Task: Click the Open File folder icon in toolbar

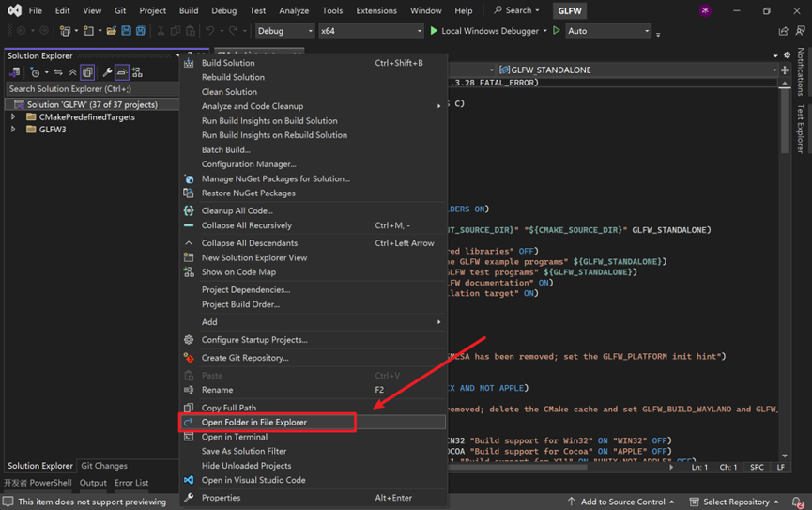Action: click(112, 31)
